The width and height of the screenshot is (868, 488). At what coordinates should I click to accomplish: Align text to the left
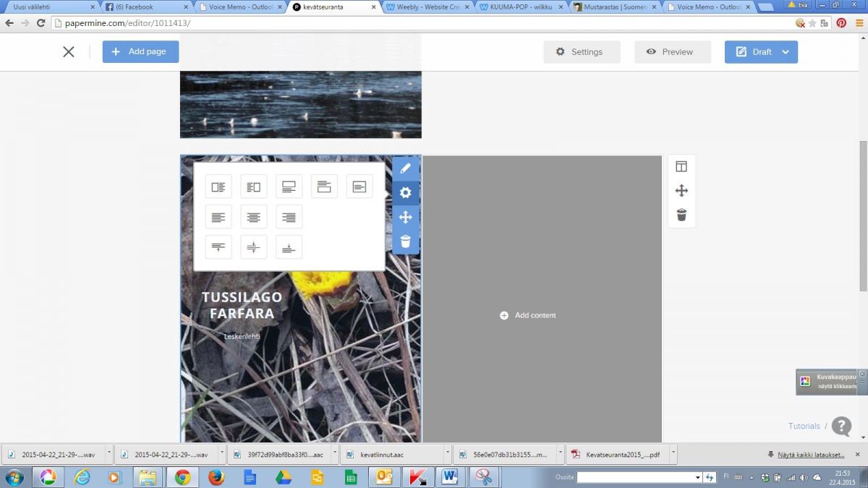pyautogui.click(x=218, y=217)
